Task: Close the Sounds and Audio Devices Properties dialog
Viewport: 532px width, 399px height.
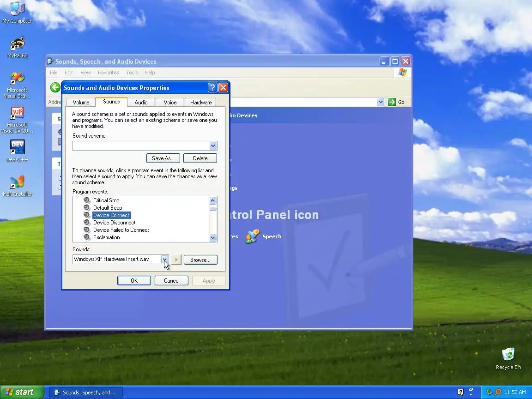Action: click(x=223, y=88)
